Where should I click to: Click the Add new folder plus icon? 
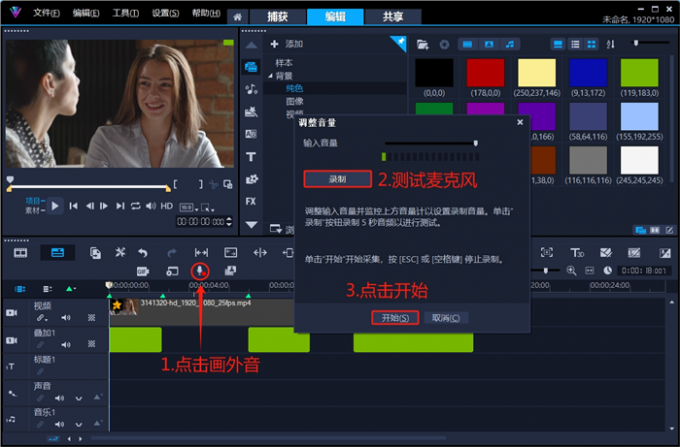pos(274,44)
